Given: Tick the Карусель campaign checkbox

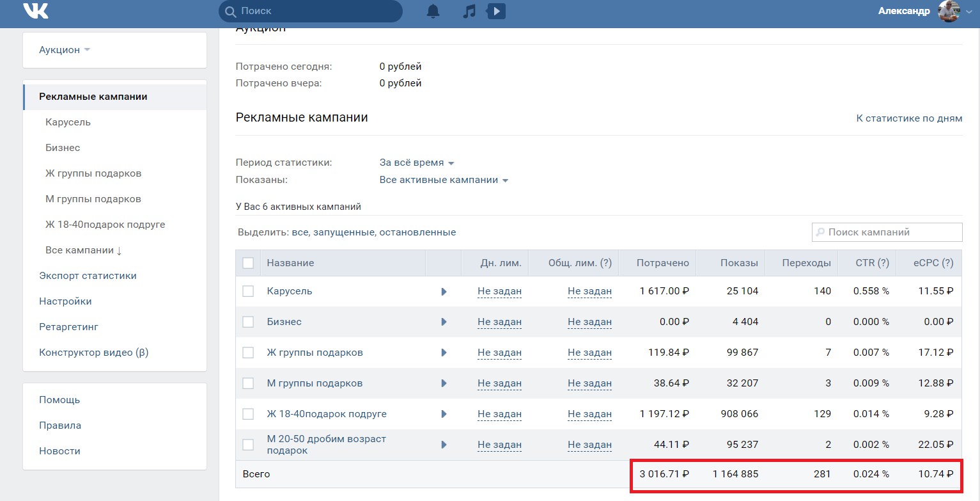Looking at the screenshot, I should tap(248, 291).
